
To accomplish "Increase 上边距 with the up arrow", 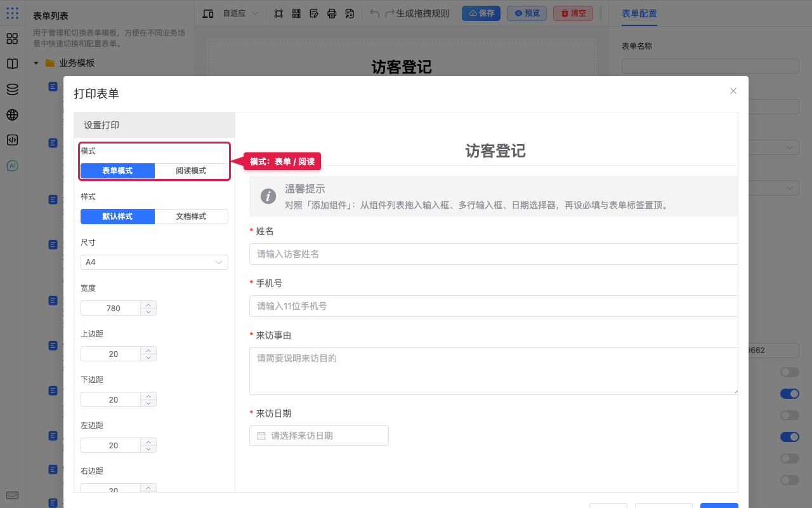I will (x=148, y=350).
